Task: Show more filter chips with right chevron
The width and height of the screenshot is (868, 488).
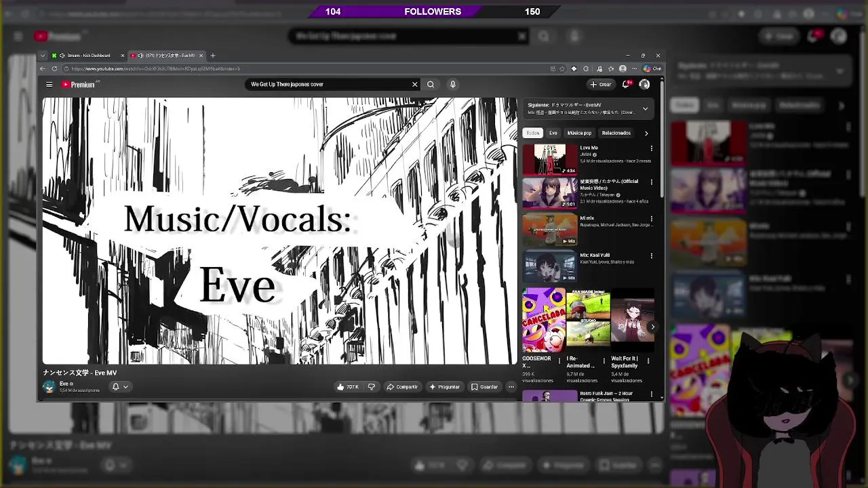Action: click(646, 133)
